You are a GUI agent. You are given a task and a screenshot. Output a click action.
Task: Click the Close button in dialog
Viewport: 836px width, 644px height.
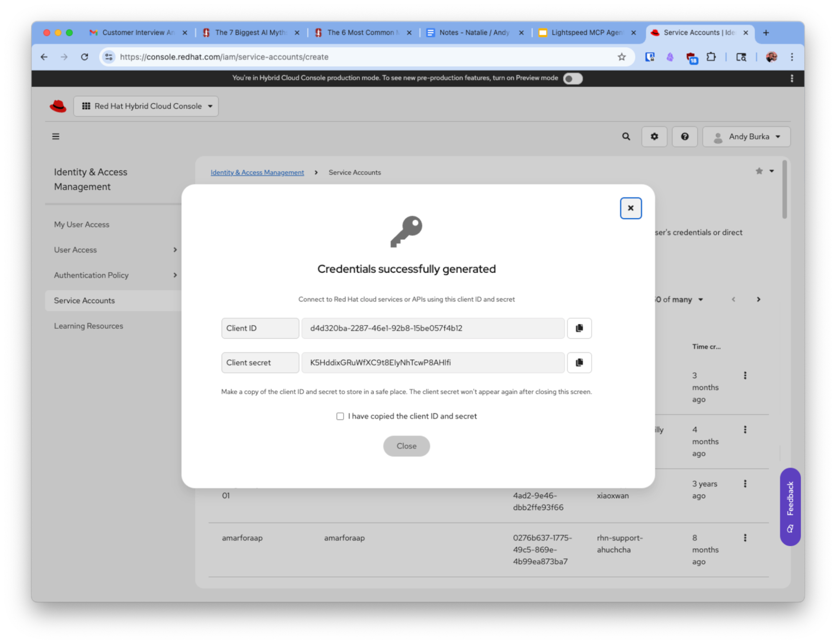pyautogui.click(x=406, y=446)
